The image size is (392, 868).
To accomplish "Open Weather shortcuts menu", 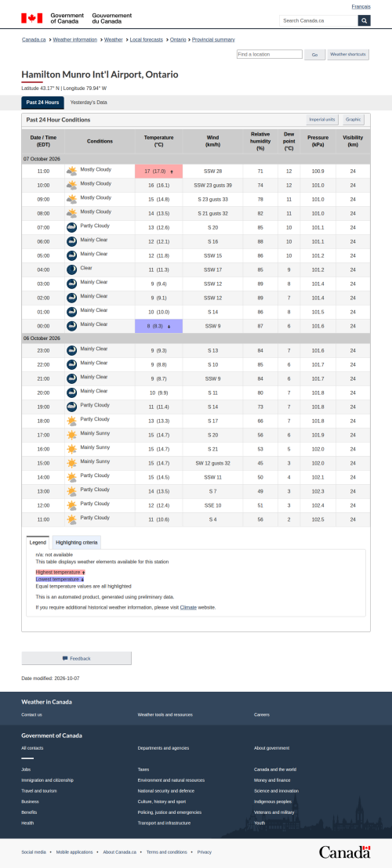I will [348, 55].
